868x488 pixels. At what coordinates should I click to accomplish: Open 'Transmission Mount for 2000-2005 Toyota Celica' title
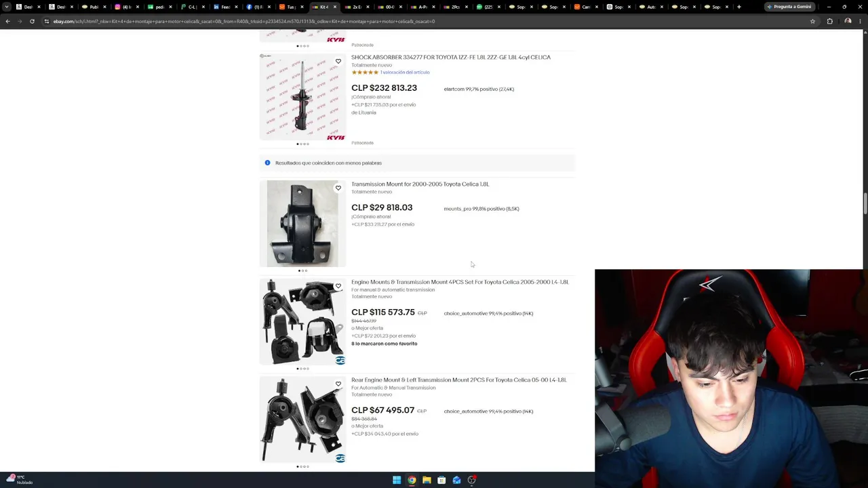[420, 184]
